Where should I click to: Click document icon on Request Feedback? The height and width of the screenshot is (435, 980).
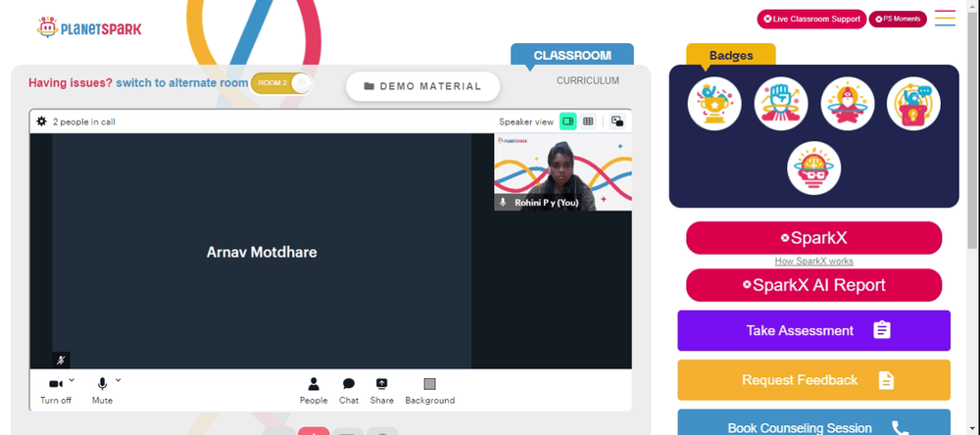click(x=886, y=380)
